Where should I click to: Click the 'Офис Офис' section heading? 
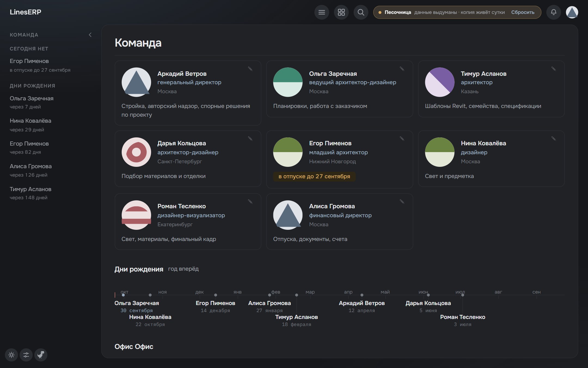point(134,346)
